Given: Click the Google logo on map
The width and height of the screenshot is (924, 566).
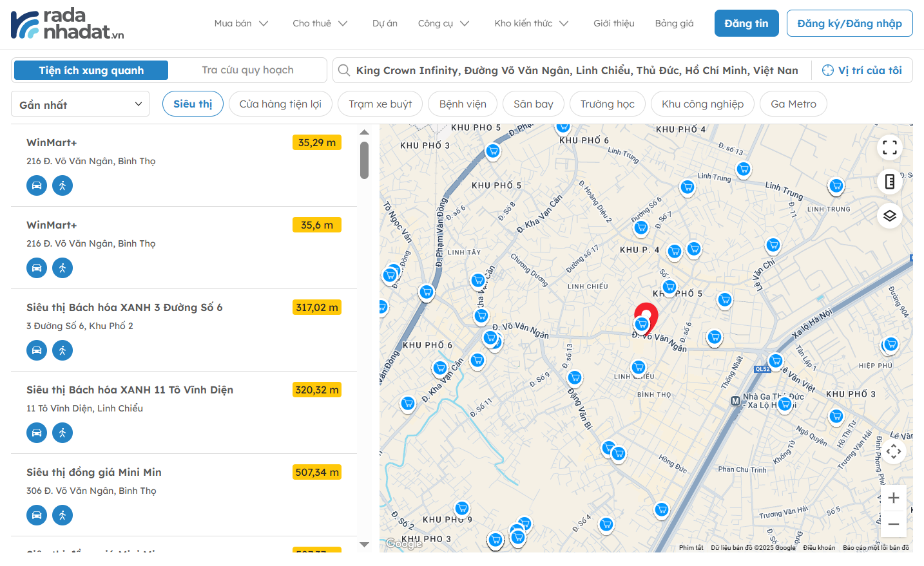Looking at the screenshot, I should click(403, 544).
